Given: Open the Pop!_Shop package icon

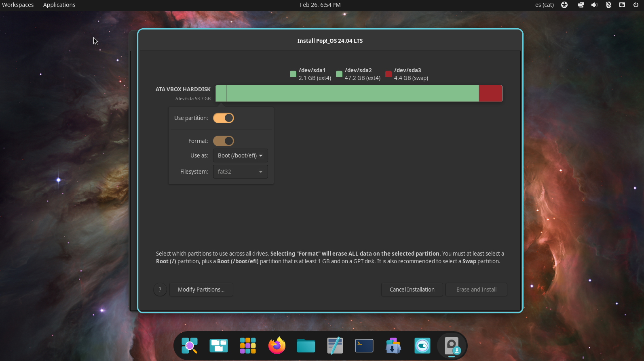Looking at the screenshot, I should (393, 346).
